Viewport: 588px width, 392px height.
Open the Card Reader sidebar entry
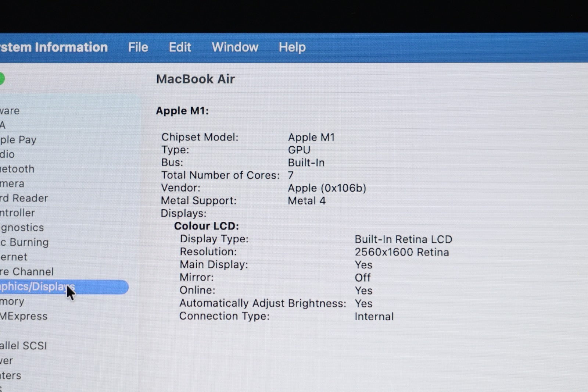point(24,198)
